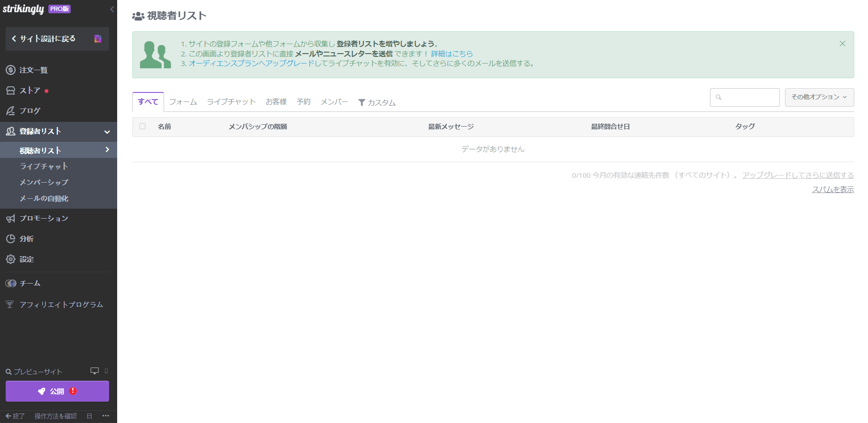Select 視聴者リスト in the sidebar
The image size is (868, 423).
[x=58, y=150]
